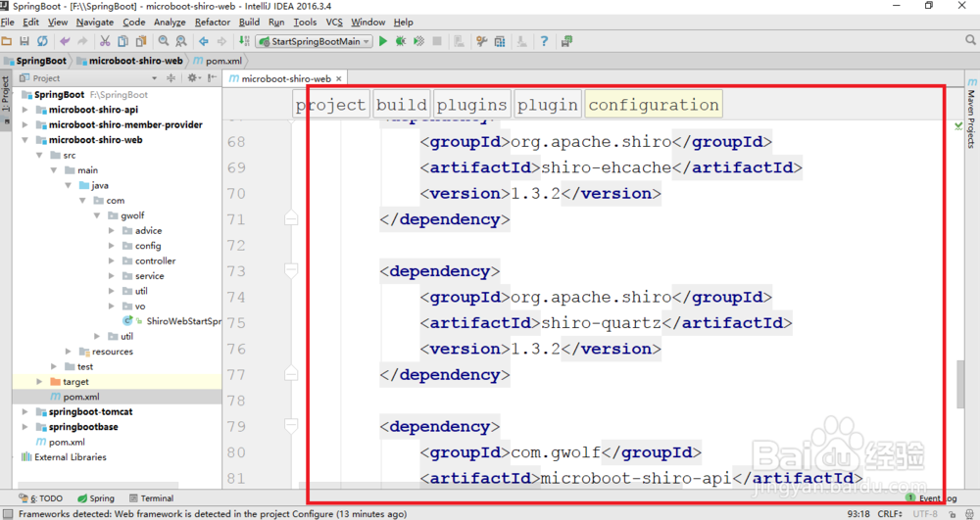Expand the advice package
Screen dimensions: 980x520
pyautogui.click(x=112, y=230)
